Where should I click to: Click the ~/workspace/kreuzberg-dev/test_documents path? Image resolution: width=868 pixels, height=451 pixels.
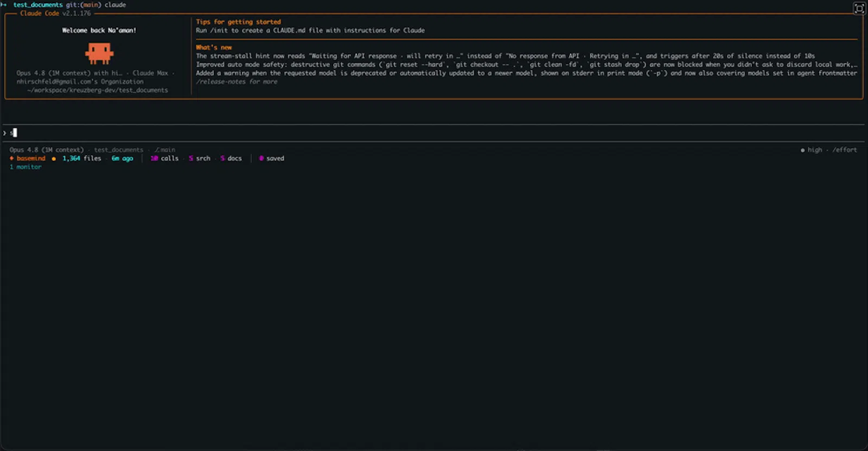(98, 90)
